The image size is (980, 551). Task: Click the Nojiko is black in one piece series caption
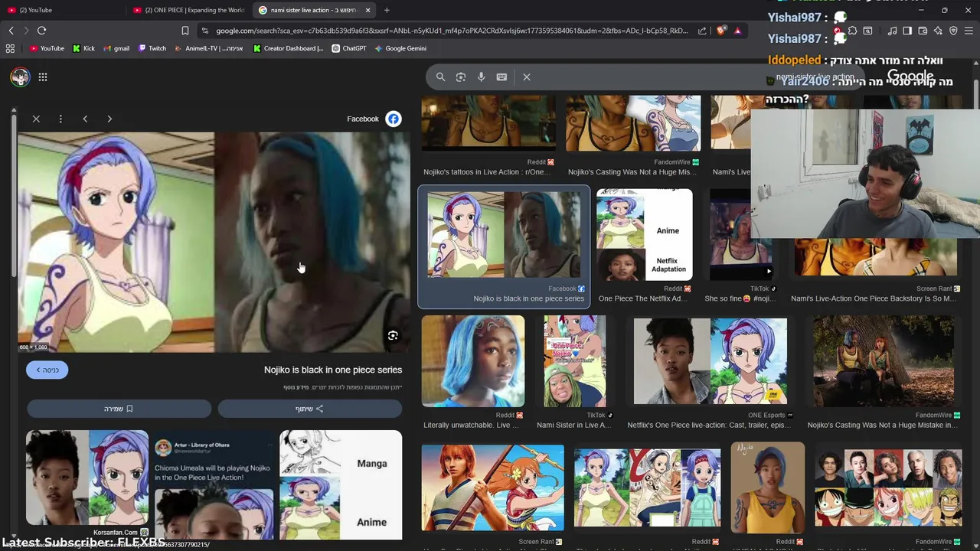tap(333, 370)
